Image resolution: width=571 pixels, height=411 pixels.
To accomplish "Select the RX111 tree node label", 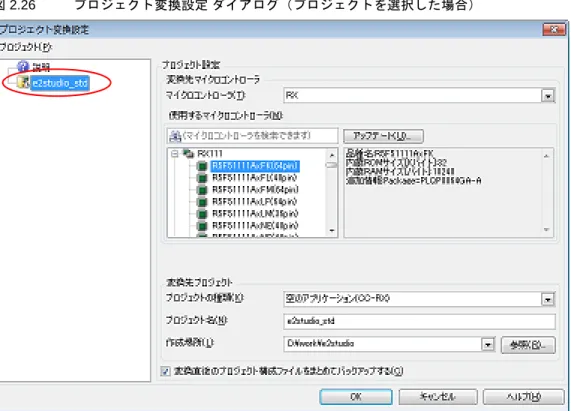I will [x=210, y=154].
